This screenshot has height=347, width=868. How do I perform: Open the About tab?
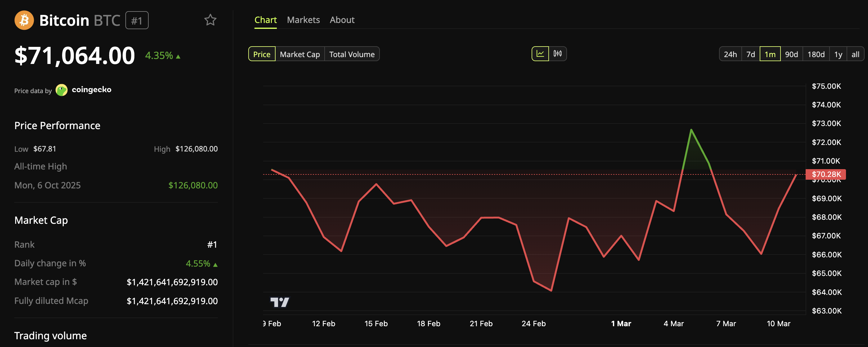tap(342, 20)
